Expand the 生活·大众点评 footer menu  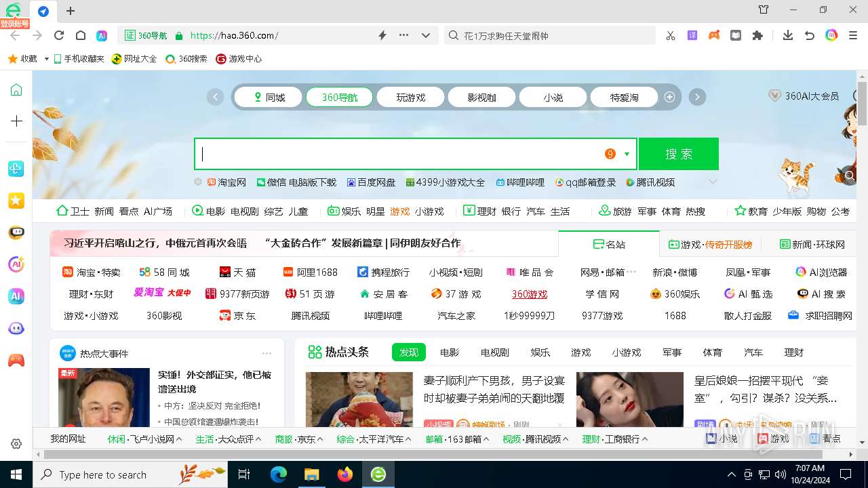point(258,439)
